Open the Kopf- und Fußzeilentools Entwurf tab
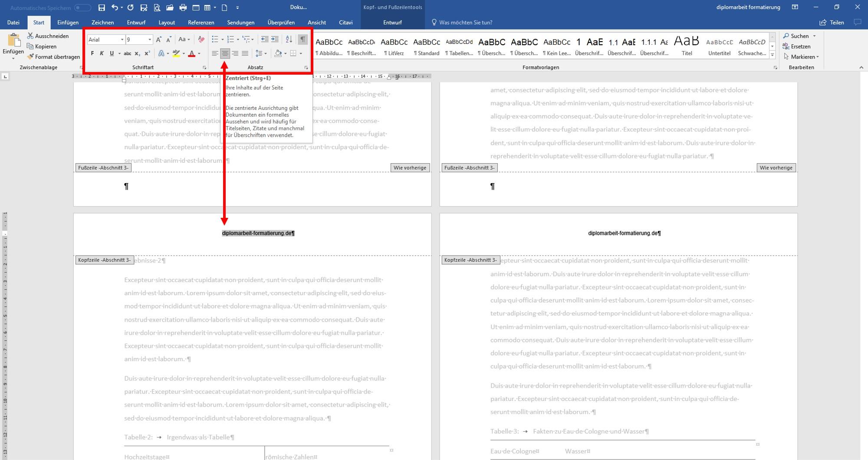This screenshot has width=868, height=460. (x=392, y=23)
